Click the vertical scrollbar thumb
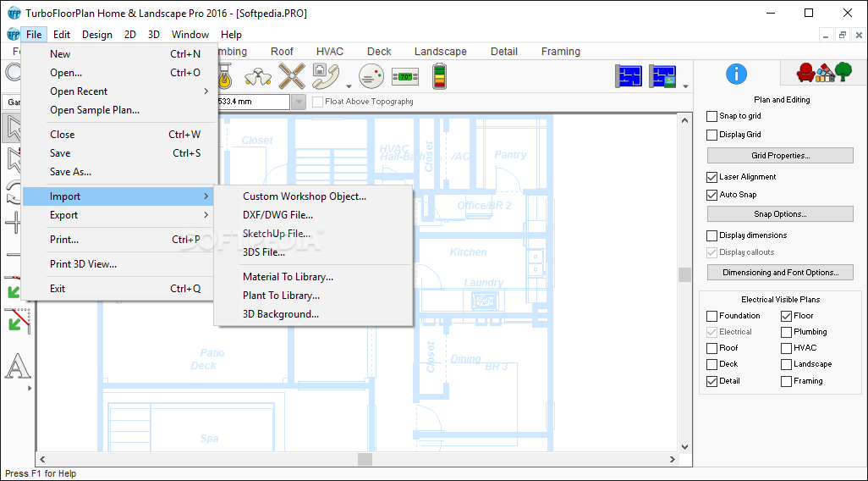Screen dimensions: 868x481 click(x=684, y=275)
